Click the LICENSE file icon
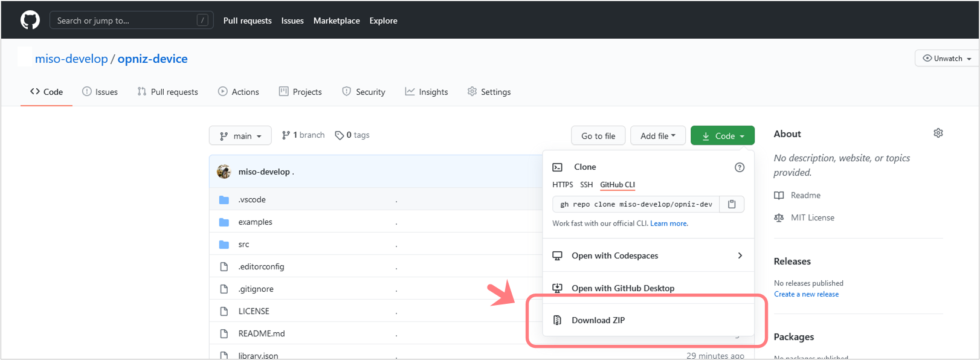Image resolution: width=980 pixels, height=360 pixels. [224, 311]
